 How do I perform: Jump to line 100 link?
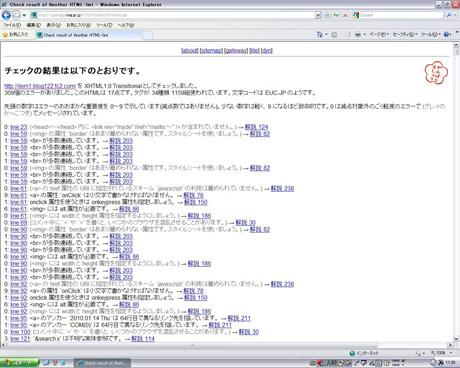20,332
